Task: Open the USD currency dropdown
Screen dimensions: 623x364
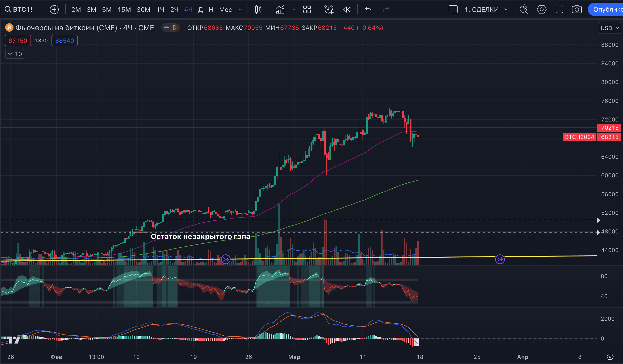Action: click(x=609, y=28)
